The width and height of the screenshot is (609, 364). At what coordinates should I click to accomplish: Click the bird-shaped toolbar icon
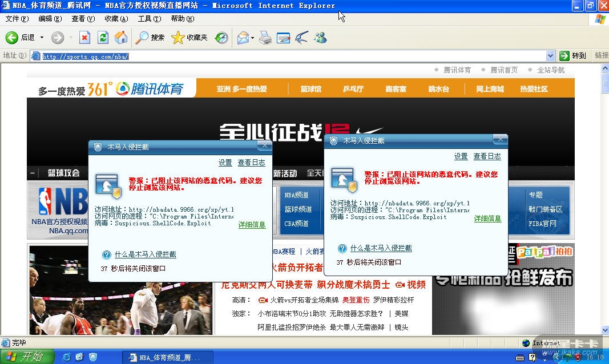coord(302,37)
